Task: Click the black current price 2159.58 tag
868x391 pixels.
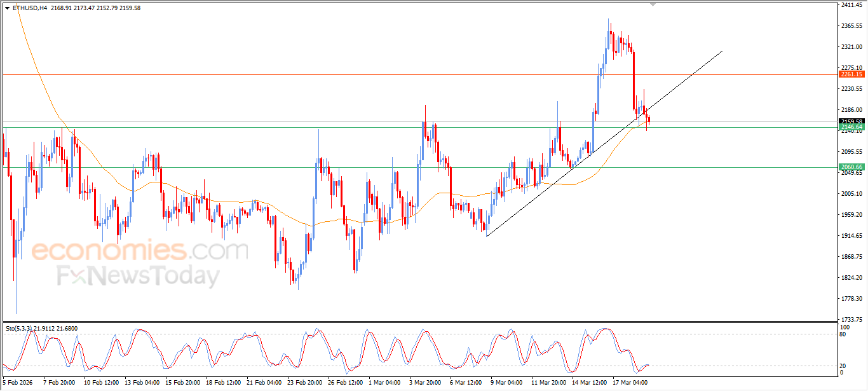Action: tap(851, 121)
